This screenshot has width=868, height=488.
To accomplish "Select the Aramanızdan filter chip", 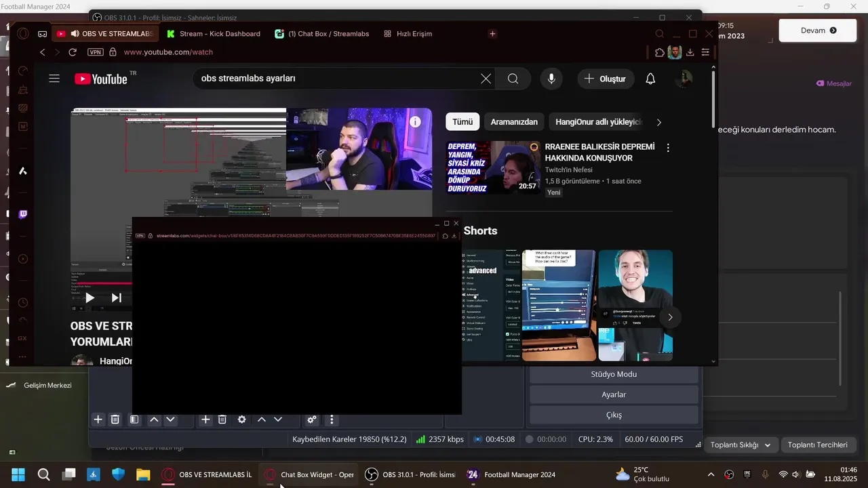I will click(x=514, y=122).
